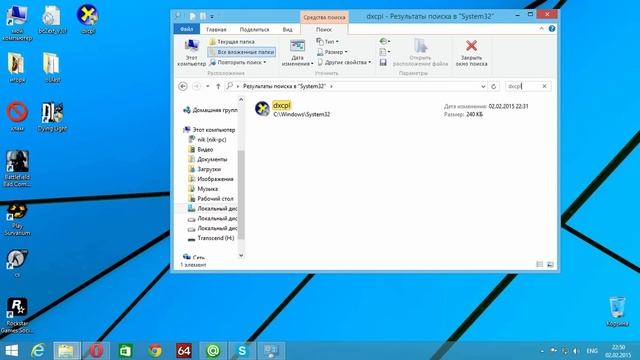
Task: Open the Store icon on taskbar
Action: (125, 351)
